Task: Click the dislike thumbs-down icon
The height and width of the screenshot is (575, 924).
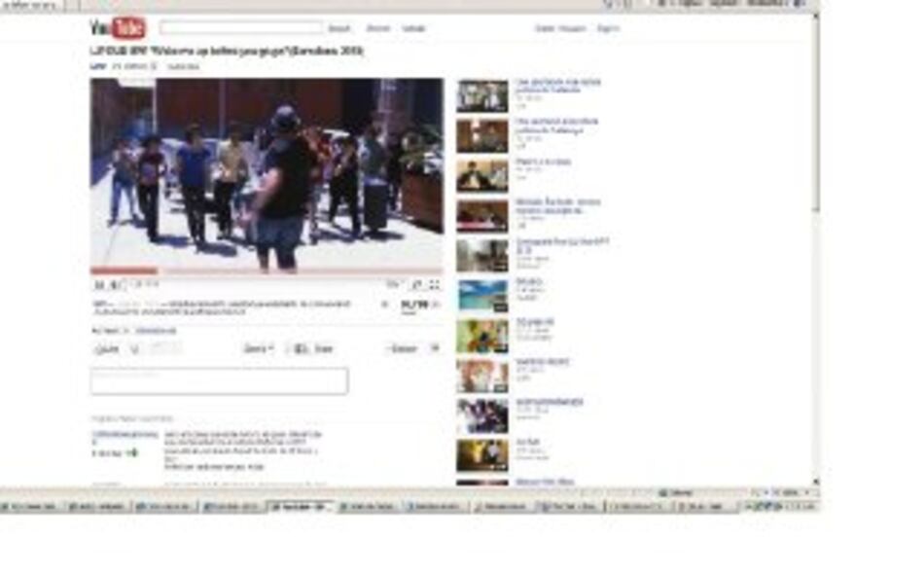Action: pyautogui.click(x=135, y=348)
